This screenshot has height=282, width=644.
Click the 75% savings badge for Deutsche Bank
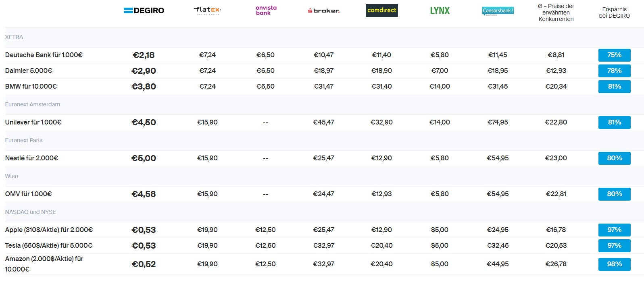click(x=614, y=55)
